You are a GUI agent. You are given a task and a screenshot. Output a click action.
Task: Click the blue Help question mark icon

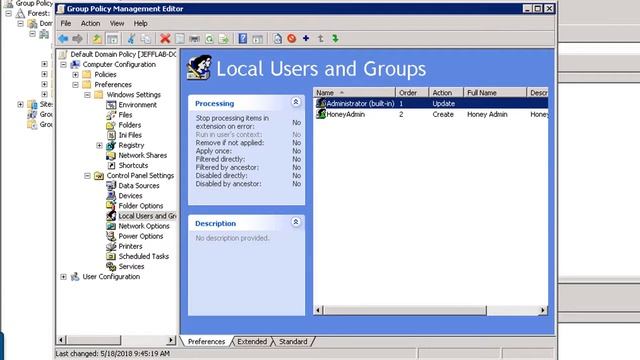[x=242, y=39]
